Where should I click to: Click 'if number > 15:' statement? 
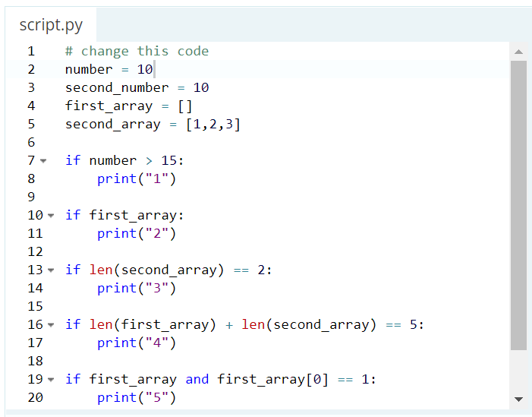click(124, 160)
